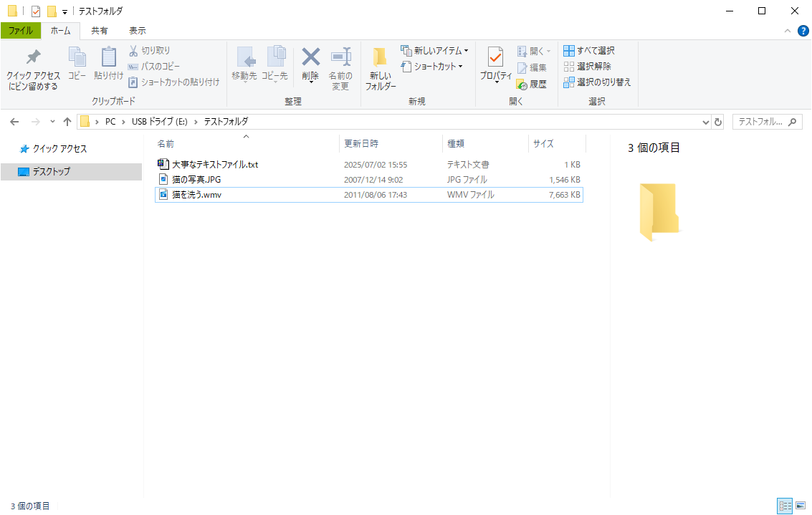
Task: Open the New item (新しいアイテム) dropdown
Action: (434, 51)
